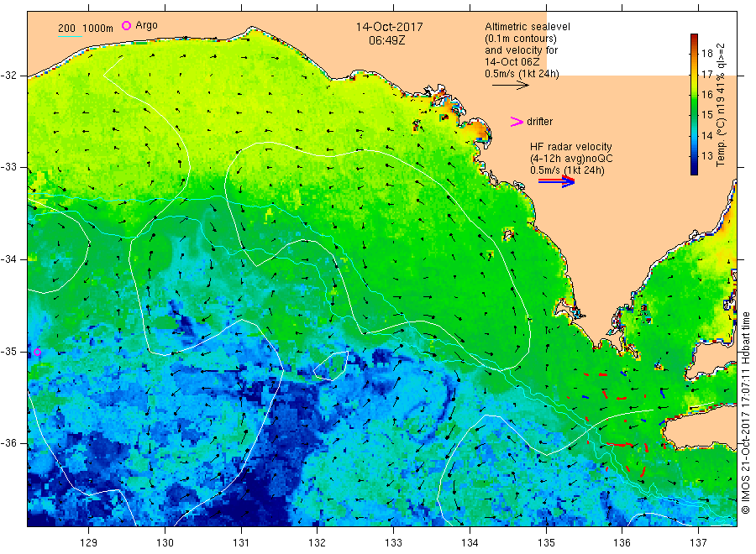This screenshot has height=554, width=756.
Task: Click the black altimetric velocity scale arrow
Action: tap(511, 86)
